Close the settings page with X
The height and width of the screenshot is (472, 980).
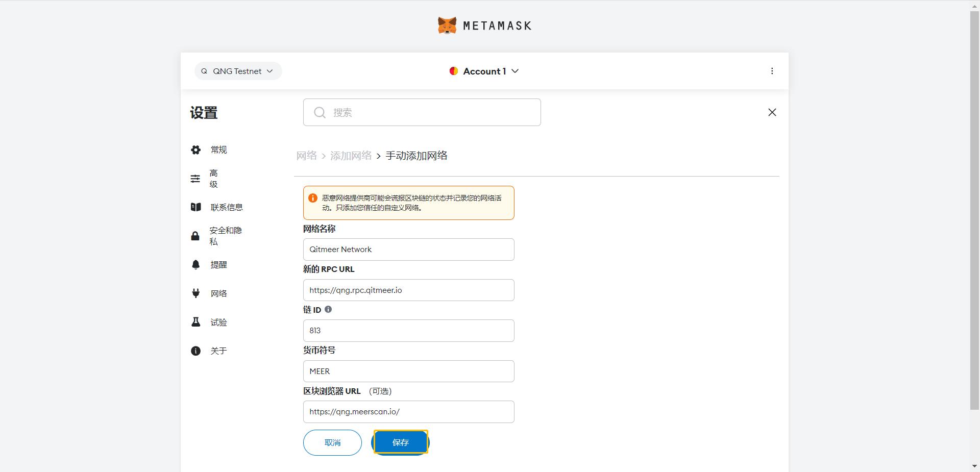click(772, 112)
